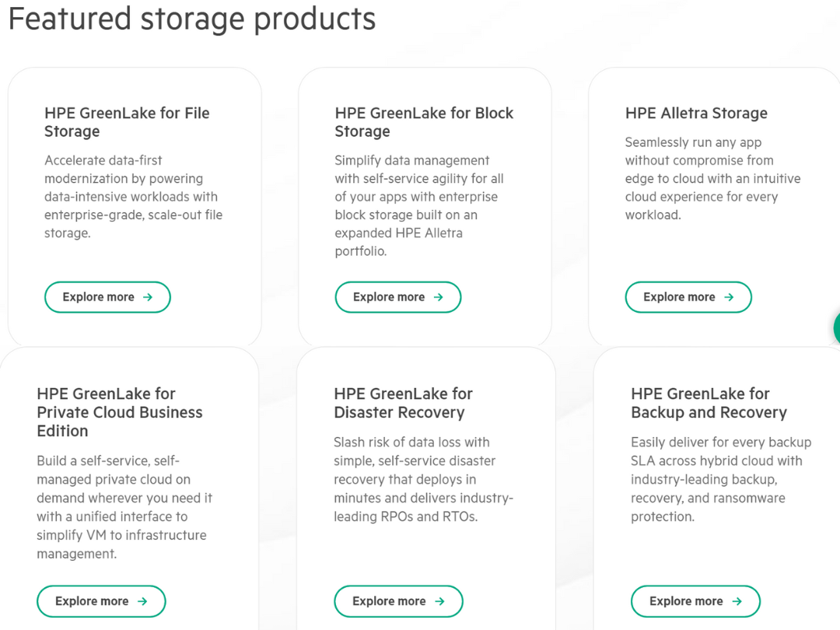Explore more for Private Cloud Business Edition
This screenshot has width=840, height=630.
coord(101,600)
